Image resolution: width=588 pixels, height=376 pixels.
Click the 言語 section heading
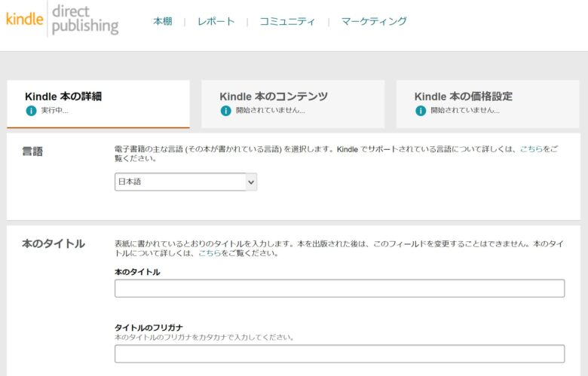tap(32, 151)
